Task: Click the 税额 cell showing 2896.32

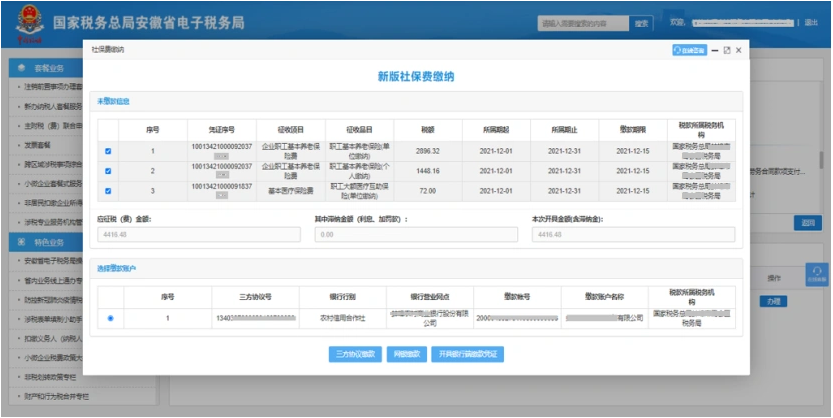Action: [x=428, y=151]
